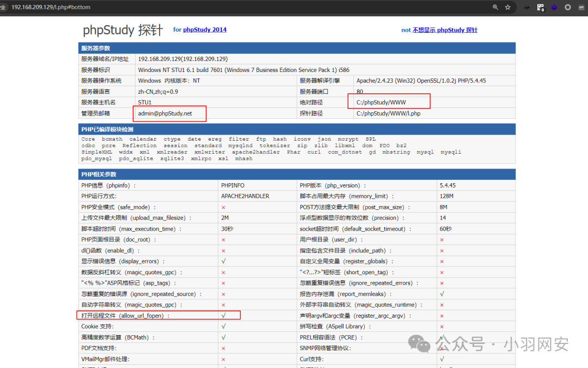Click the com_dotnet module name
The width and height of the screenshot is (588, 368).
click(x=345, y=152)
